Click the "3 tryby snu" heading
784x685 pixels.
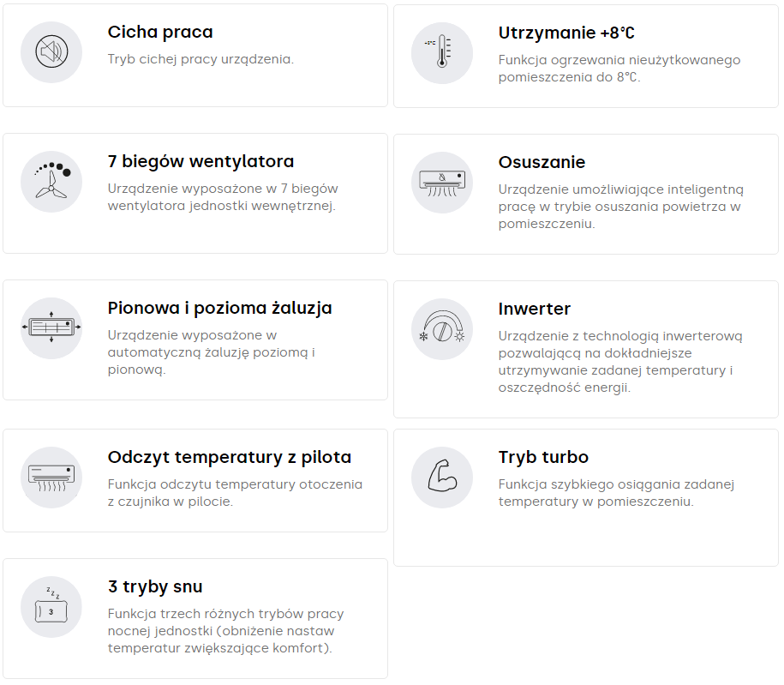pos(155,586)
